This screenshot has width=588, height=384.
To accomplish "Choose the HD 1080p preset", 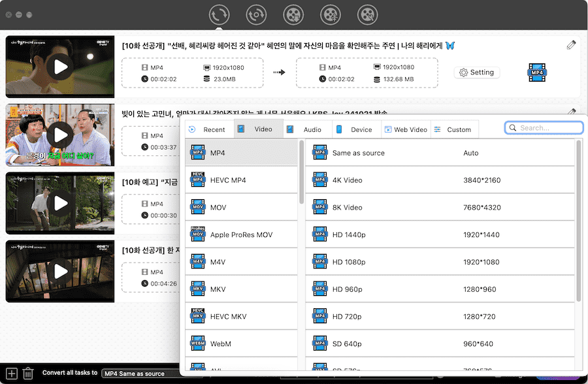I will pyautogui.click(x=440, y=262).
